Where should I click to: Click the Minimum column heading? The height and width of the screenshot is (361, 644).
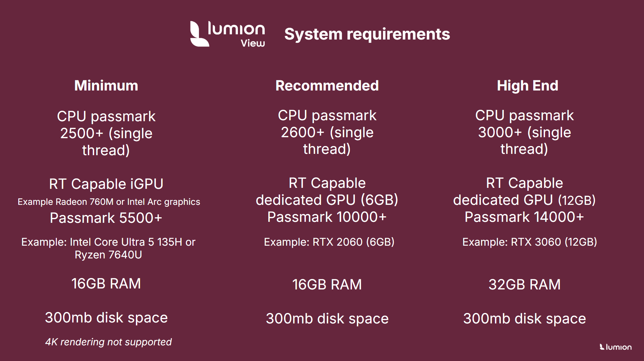[x=106, y=86]
